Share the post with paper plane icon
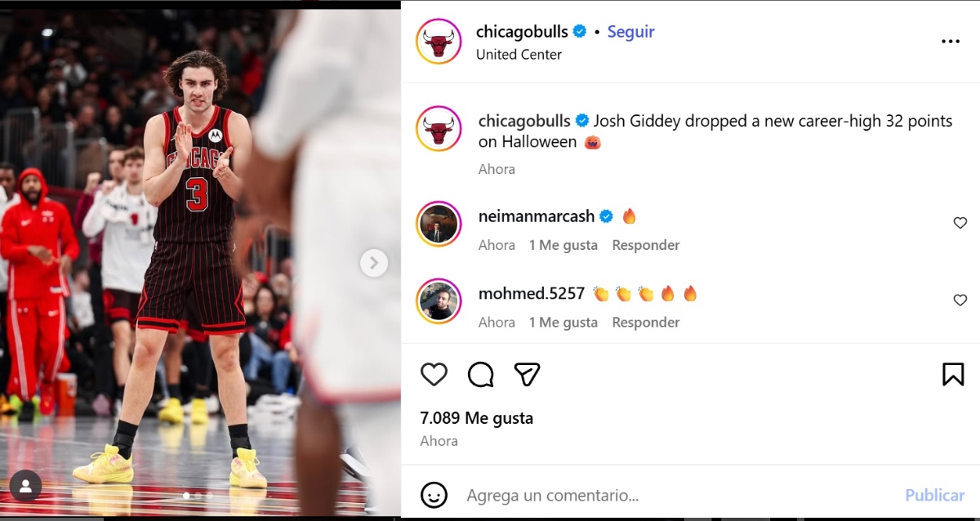 click(x=527, y=374)
